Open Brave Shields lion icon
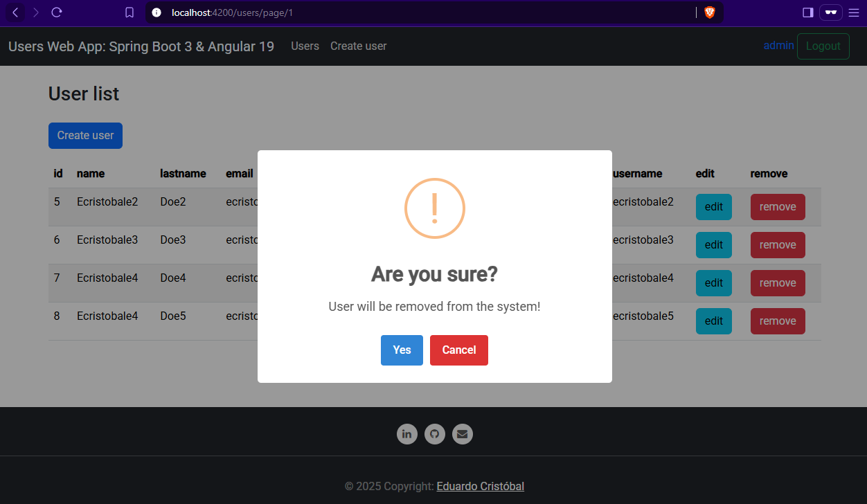 [709, 12]
